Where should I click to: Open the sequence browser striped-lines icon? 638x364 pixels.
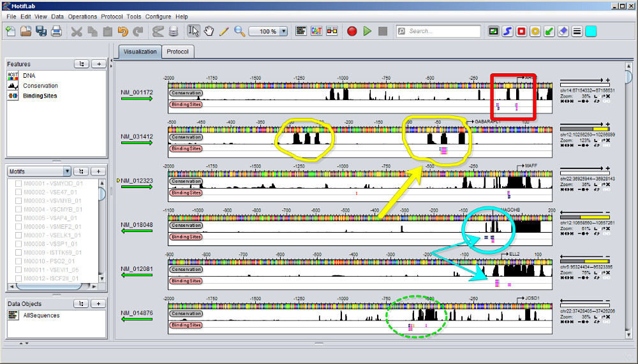pyautogui.click(x=301, y=31)
